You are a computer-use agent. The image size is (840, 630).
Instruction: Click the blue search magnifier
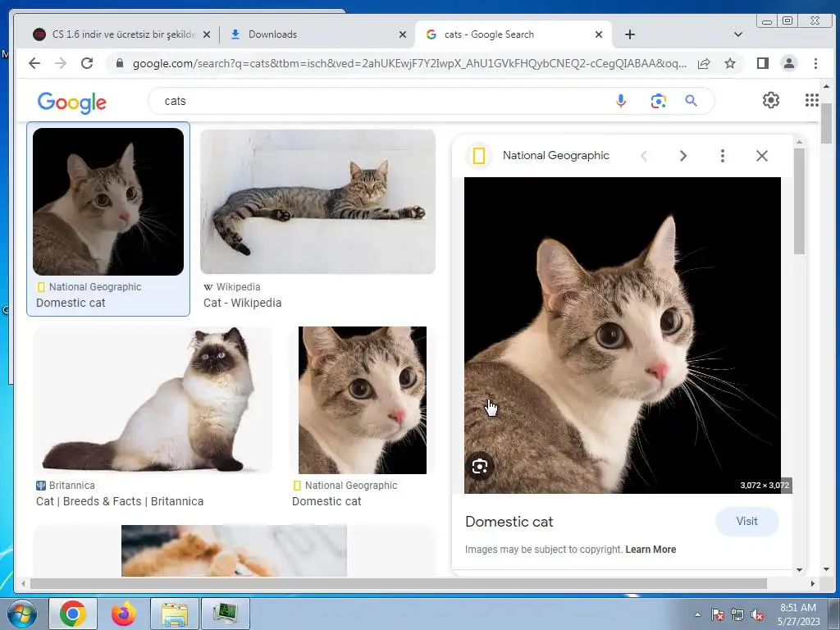691,101
